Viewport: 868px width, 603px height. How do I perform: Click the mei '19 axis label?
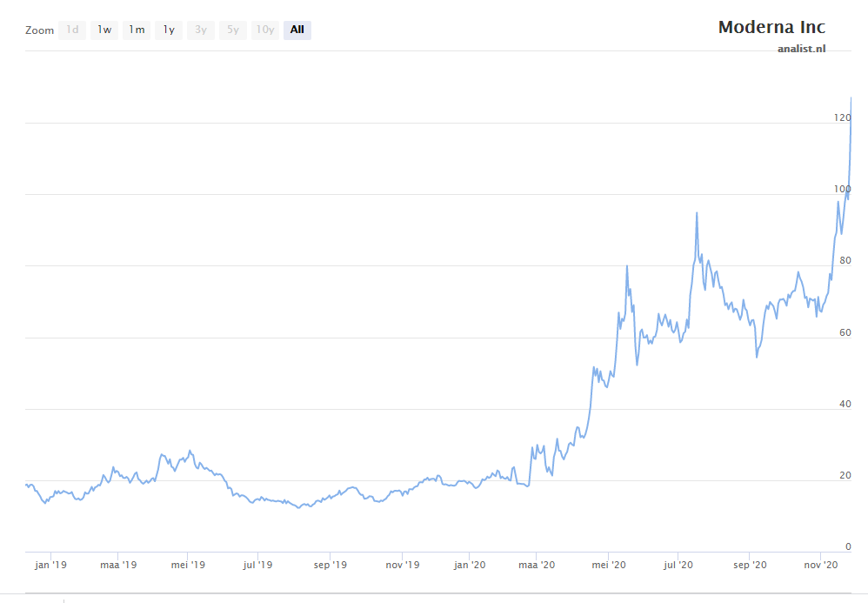pos(188,565)
